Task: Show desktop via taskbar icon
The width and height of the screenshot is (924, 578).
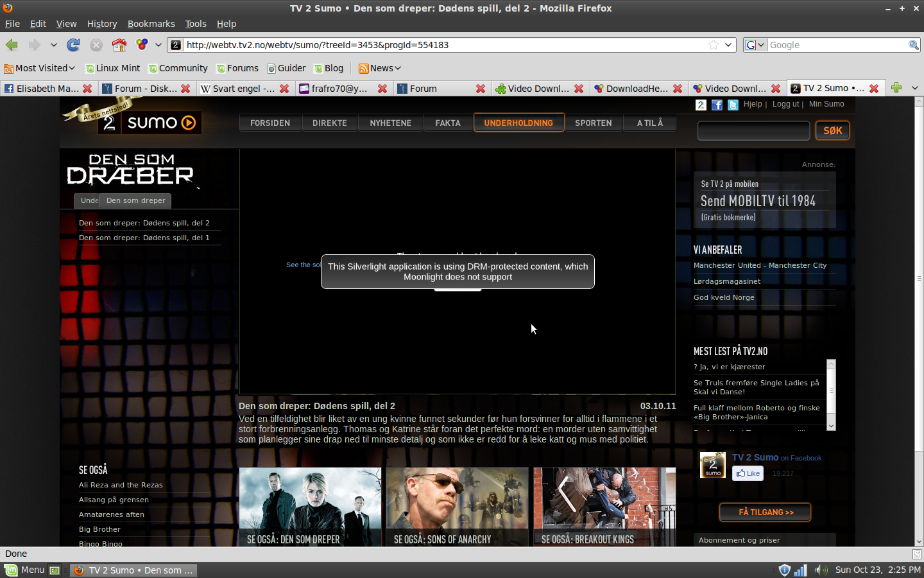Action: [55, 570]
